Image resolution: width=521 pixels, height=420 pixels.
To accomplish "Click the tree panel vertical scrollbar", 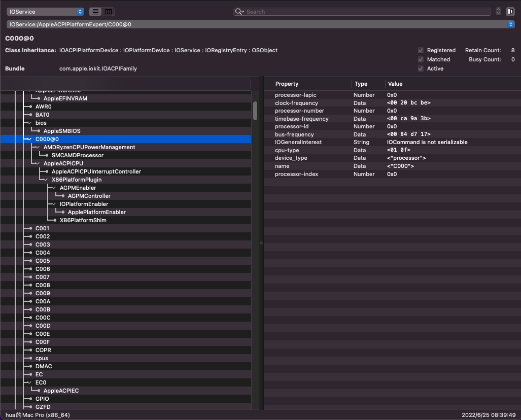I will pos(255,110).
